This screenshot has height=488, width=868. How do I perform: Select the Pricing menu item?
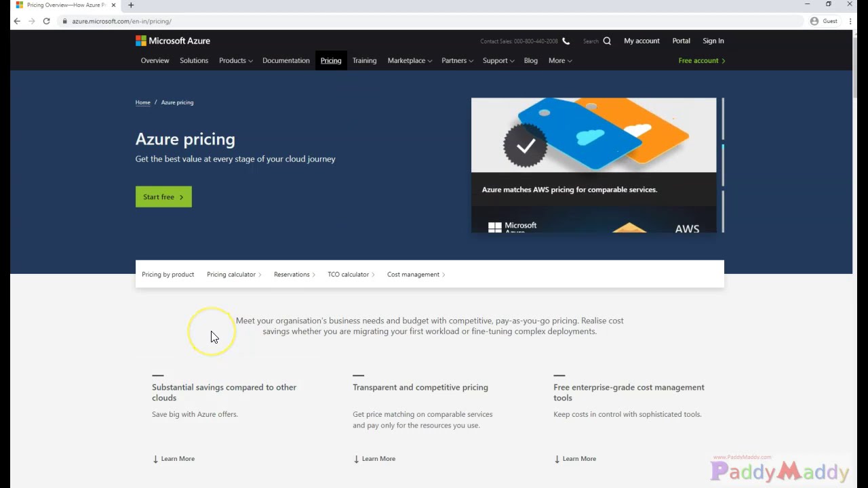(331, 60)
